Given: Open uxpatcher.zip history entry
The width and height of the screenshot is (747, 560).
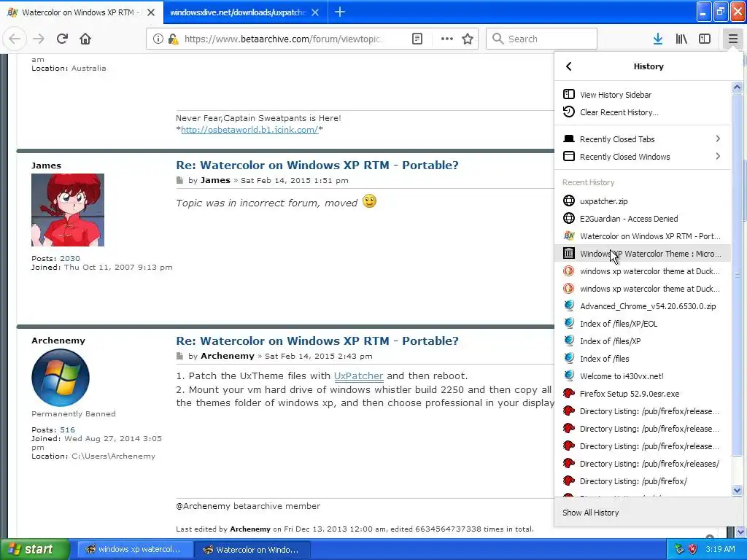Looking at the screenshot, I should [642, 201].
